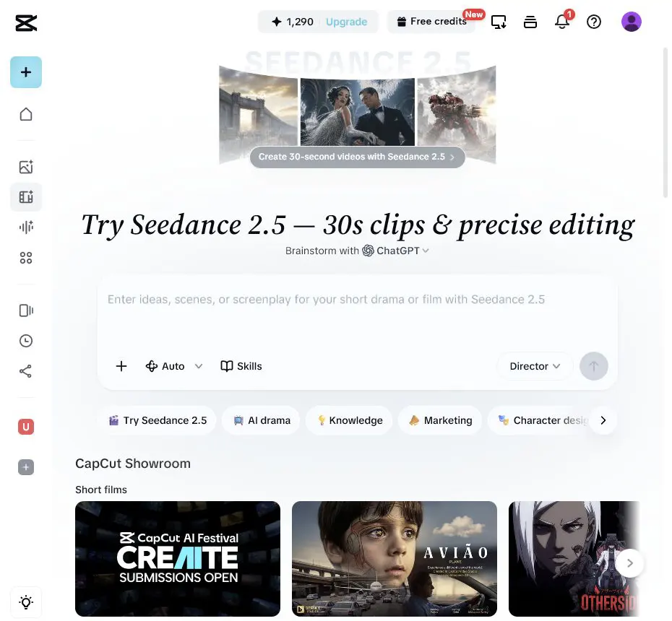Open the CapCut AI Festival Create thumbnail
Viewport: 672px width, 621px height.
(178, 558)
